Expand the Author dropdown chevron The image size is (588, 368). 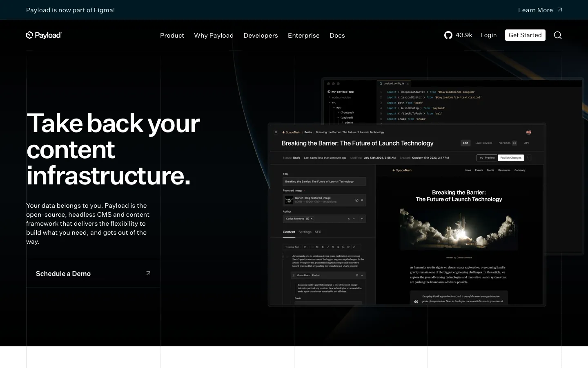[354, 219]
